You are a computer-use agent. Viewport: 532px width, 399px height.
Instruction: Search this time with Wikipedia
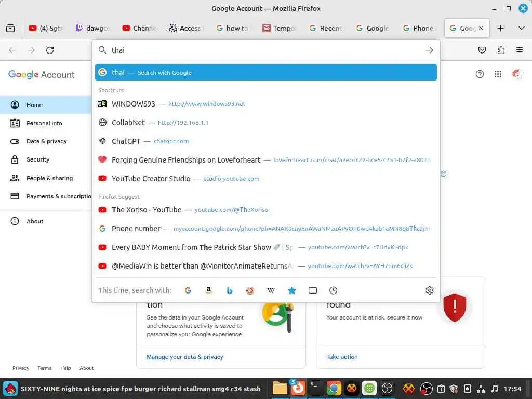point(271,290)
